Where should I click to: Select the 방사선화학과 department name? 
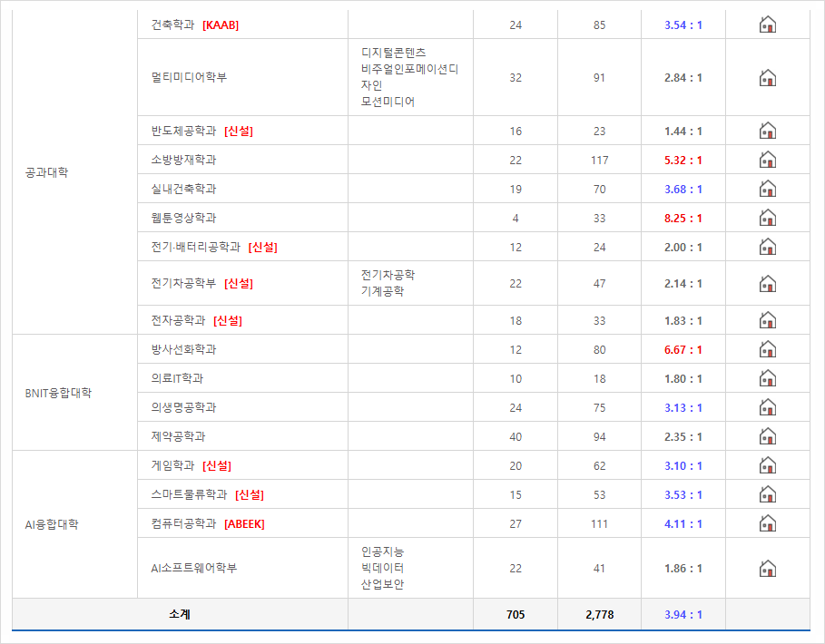click(183, 349)
